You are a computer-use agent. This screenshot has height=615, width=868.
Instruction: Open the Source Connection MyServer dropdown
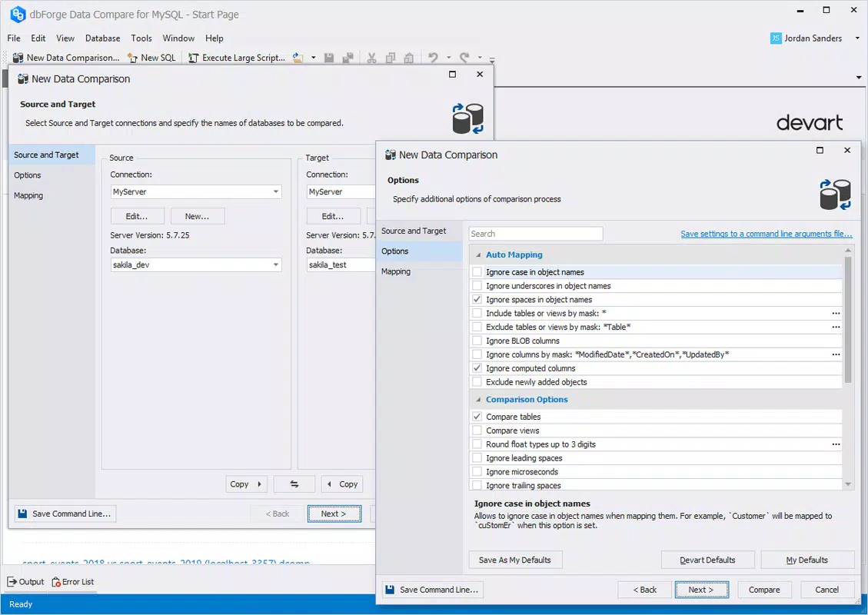(275, 191)
